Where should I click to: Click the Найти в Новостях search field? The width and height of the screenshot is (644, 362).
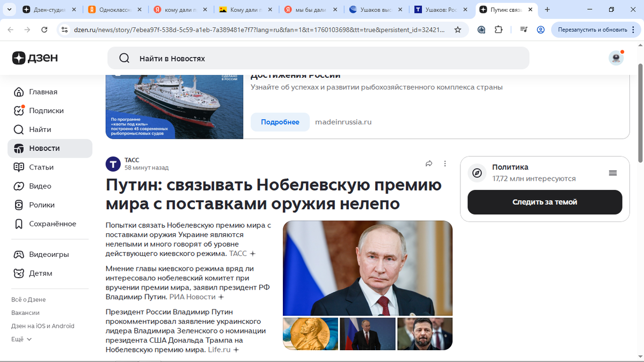tap(318, 58)
